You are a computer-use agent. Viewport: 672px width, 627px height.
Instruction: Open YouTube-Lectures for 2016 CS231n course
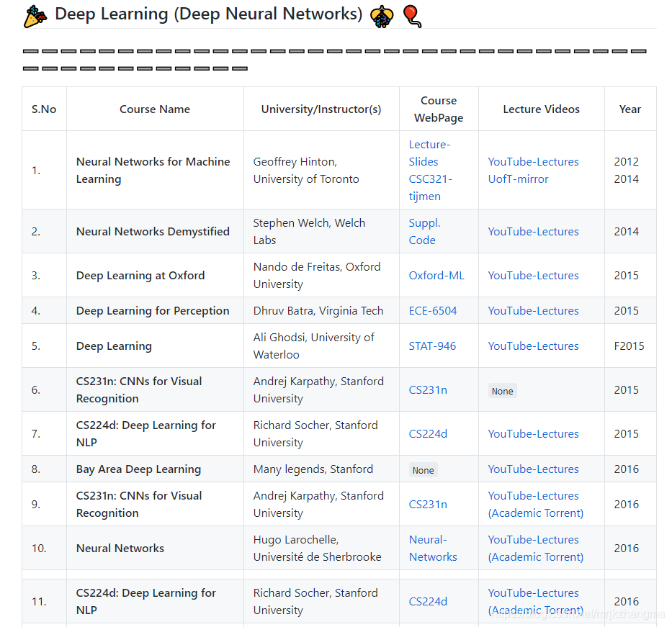point(533,496)
